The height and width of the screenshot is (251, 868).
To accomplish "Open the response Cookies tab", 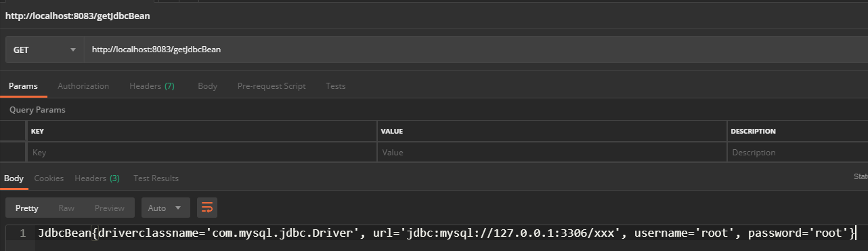I will coord(49,178).
